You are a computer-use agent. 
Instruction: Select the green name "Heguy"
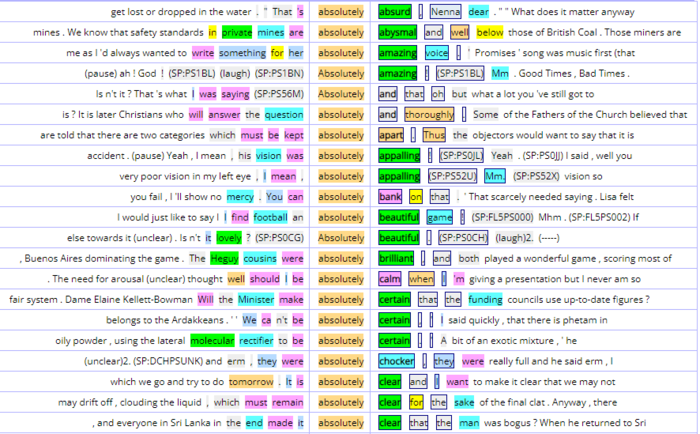(225, 259)
